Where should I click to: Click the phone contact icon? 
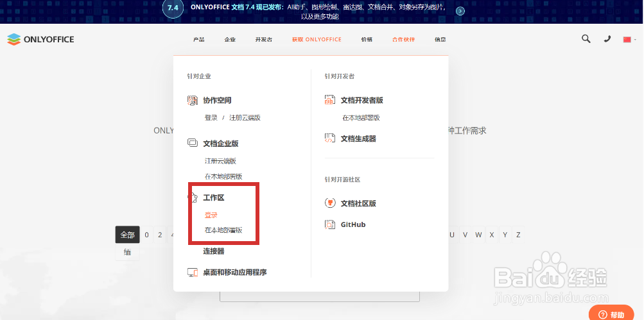click(x=607, y=39)
